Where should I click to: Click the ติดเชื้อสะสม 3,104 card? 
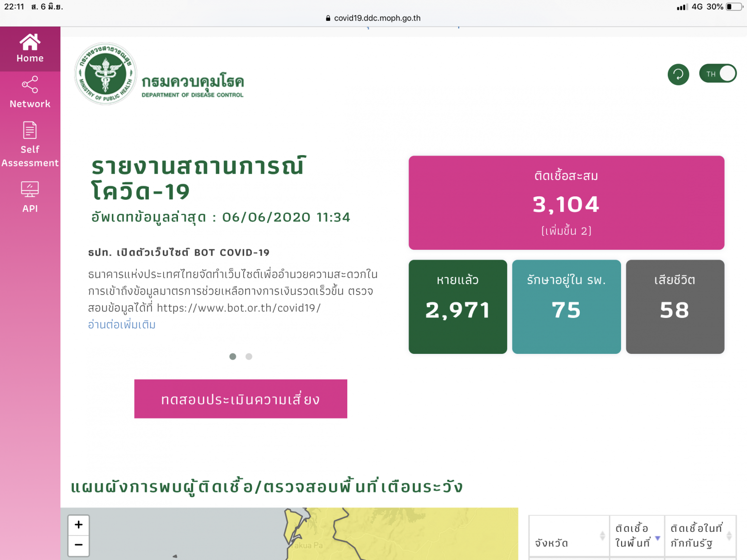click(567, 203)
